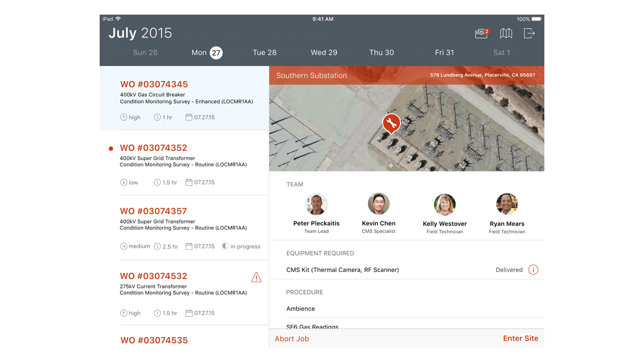Screen dimensions: 644x362
Task: Click the battery indicator icon
Action: [x=536, y=19]
